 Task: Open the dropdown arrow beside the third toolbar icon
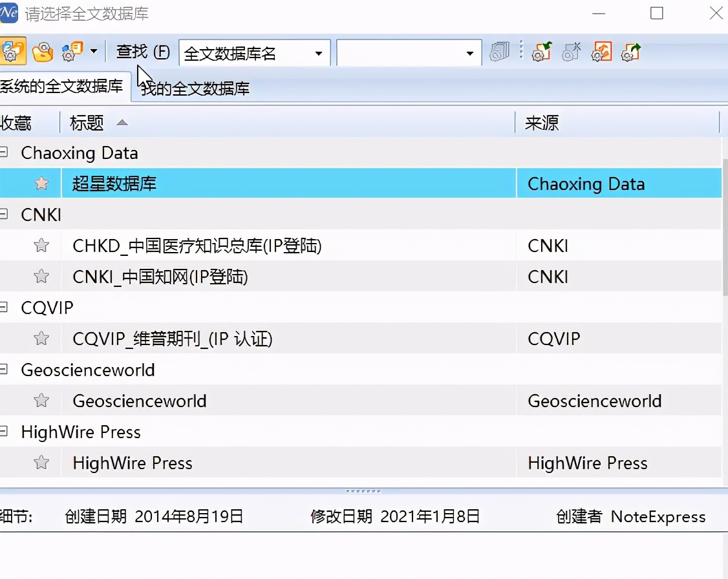point(94,51)
